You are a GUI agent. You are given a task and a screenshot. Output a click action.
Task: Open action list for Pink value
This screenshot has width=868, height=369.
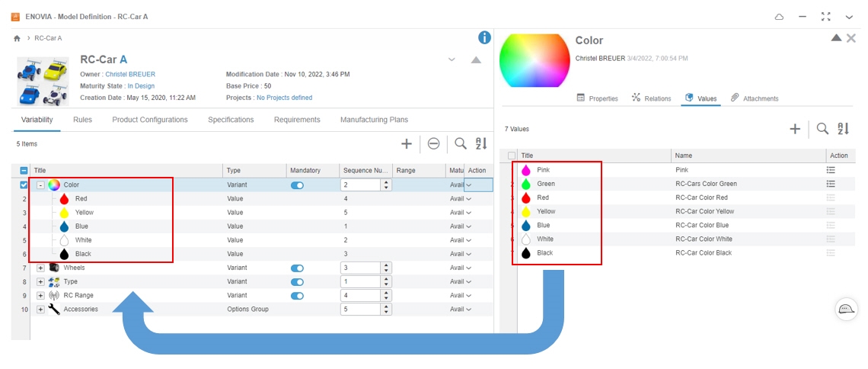[831, 170]
